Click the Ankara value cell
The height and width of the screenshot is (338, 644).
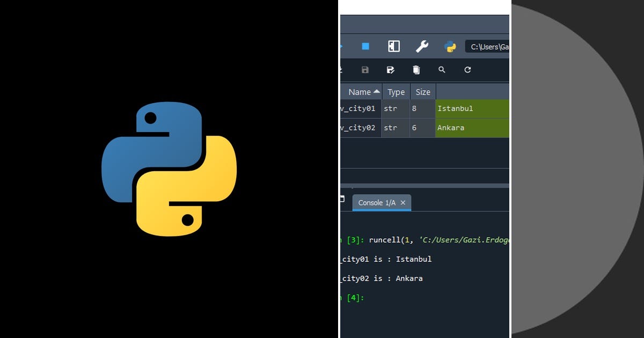click(x=472, y=128)
